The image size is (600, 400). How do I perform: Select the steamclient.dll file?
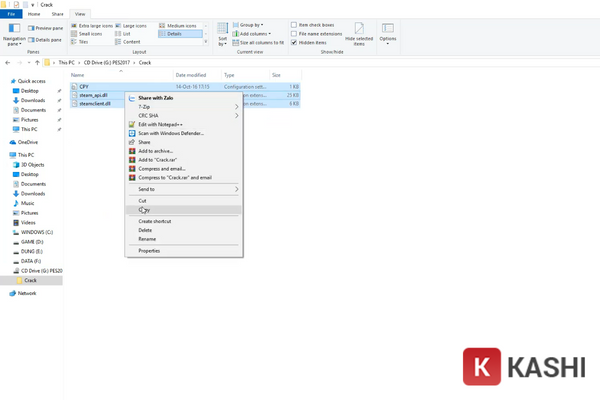coord(95,104)
